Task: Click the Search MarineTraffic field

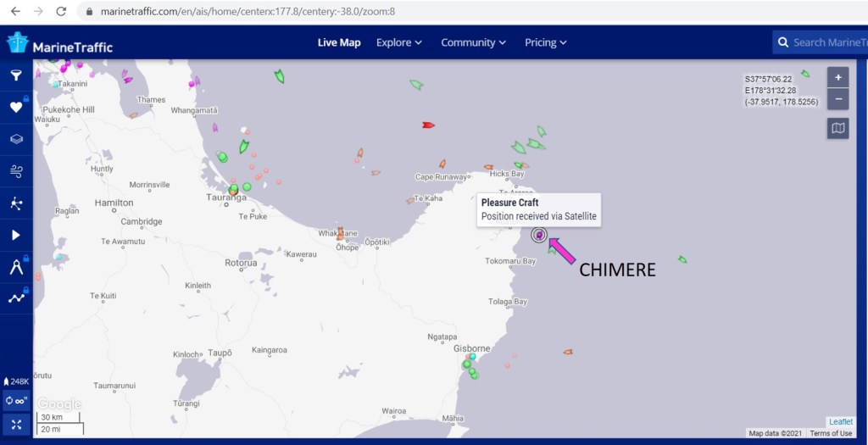Action: point(827,42)
